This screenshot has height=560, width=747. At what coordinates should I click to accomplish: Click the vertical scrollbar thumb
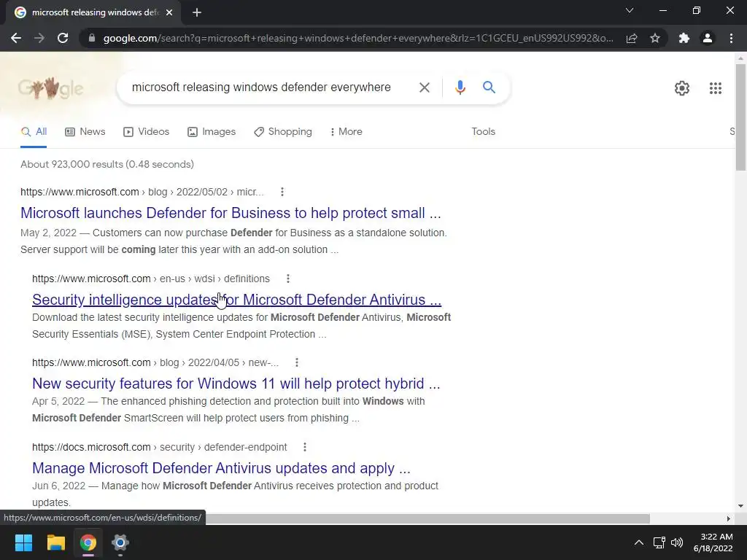point(740,117)
